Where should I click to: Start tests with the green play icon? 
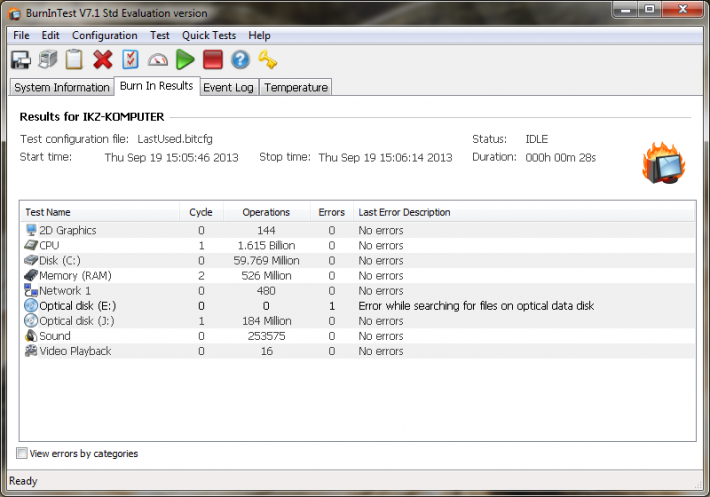pyautogui.click(x=185, y=60)
